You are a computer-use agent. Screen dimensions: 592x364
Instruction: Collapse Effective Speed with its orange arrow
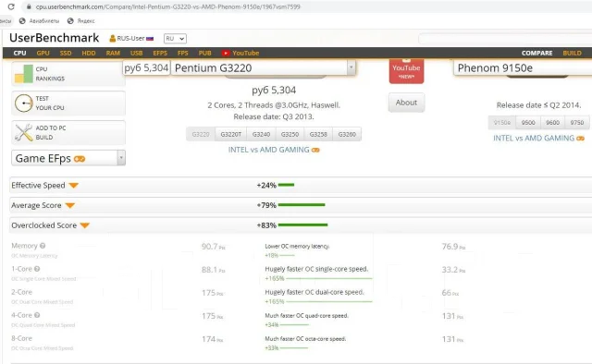pyautogui.click(x=74, y=186)
